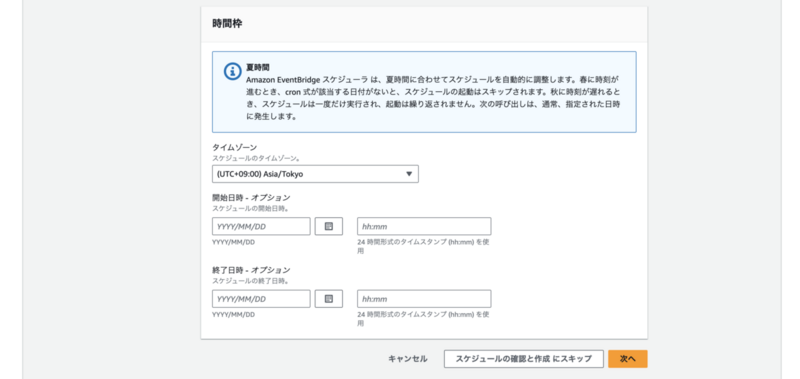The image size is (800, 379).
Task: Focus the 開始日時 date field
Action: [261, 226]
